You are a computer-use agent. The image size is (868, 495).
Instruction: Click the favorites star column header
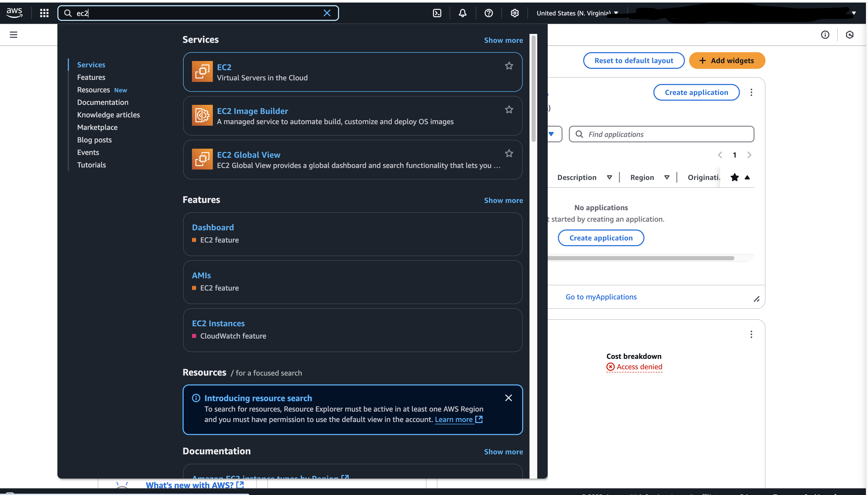tap(734, 177)
